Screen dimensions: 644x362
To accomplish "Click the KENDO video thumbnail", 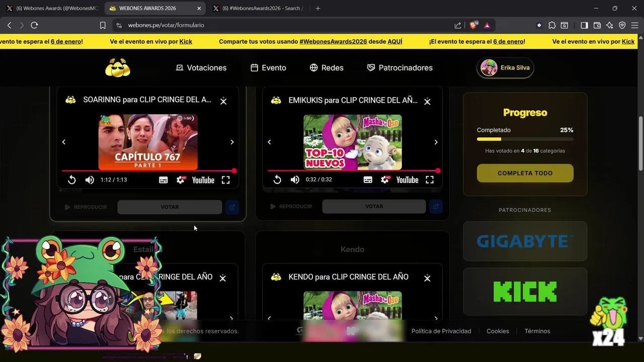I will 353,306.
